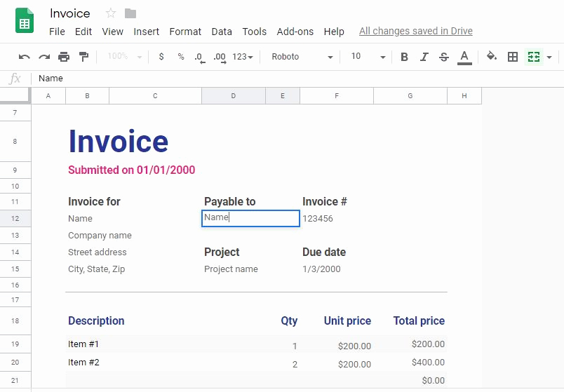Open the Roboto font dropdown
The width and height of the screenshot is (564, 392).
[x=302, y=57]
